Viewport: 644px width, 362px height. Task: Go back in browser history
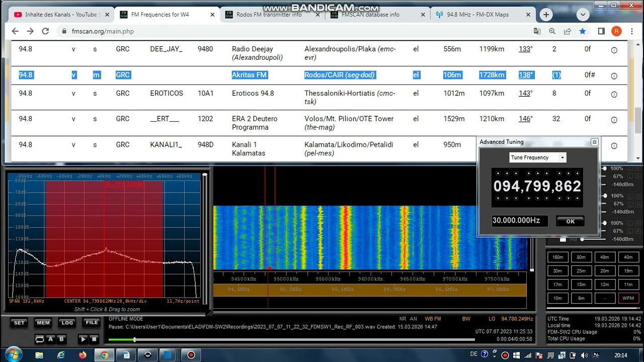15,31
